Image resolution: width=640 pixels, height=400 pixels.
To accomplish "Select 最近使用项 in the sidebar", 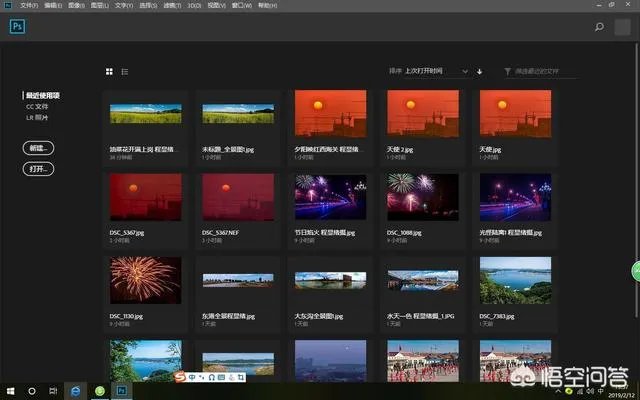I will pyautogui.click(x=43, y=96).
